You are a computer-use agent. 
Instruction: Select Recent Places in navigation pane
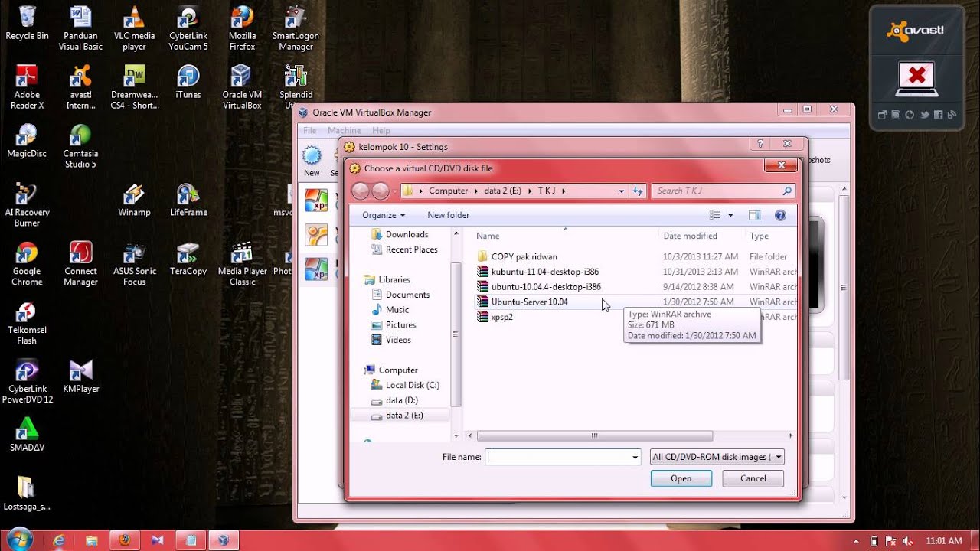point(403,249)
